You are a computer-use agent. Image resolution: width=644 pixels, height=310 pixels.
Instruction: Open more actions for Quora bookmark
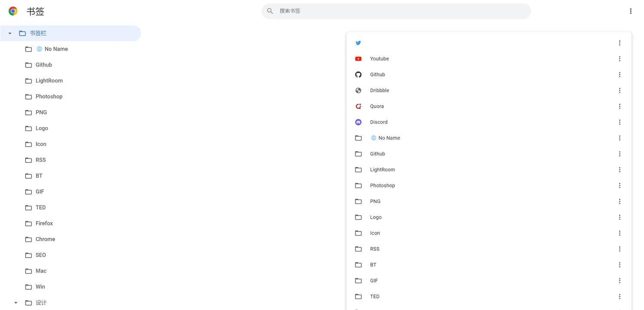(620, 106)
